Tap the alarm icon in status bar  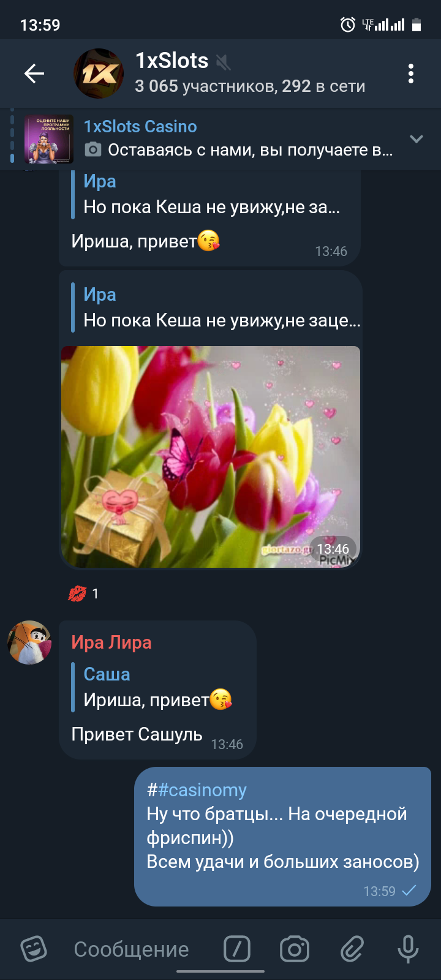tap(348, 24)
